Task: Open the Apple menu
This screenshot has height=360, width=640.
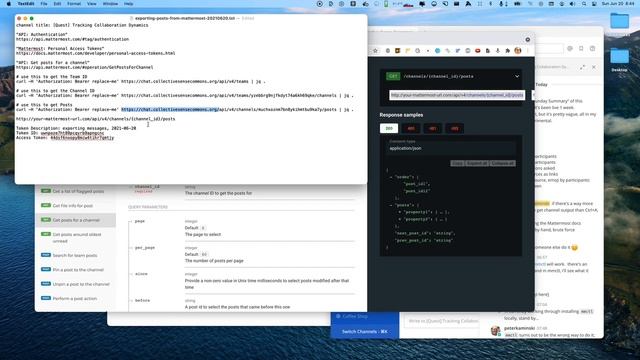Action: (x=9, y=4)
